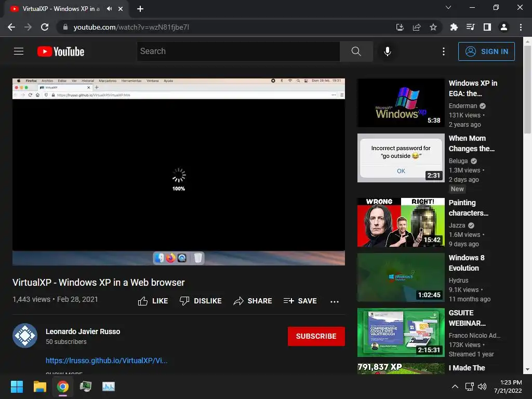Open the performance graph taskbar app

click(x=109, y=387)
